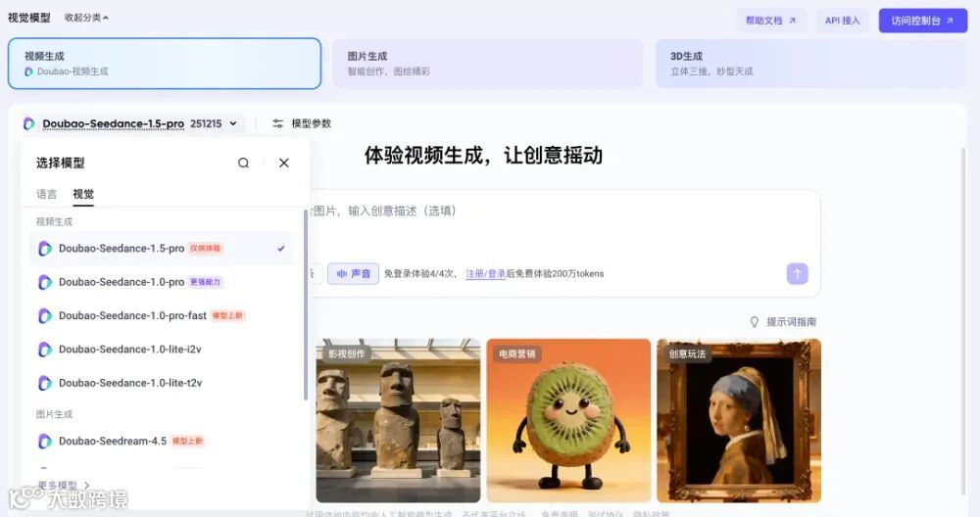Click icon of Doubao-Seedance-1.0-pro list item
This screenshot has height=517, width=980.
44,282
